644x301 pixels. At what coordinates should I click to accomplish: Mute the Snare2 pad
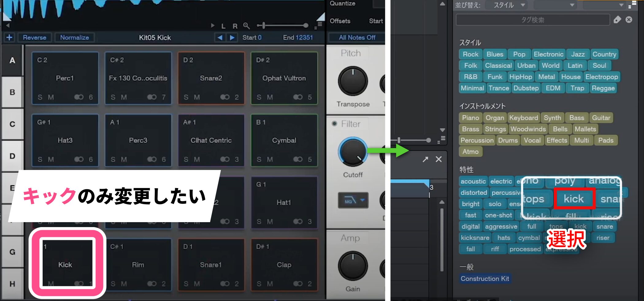[x=197, y=97]
